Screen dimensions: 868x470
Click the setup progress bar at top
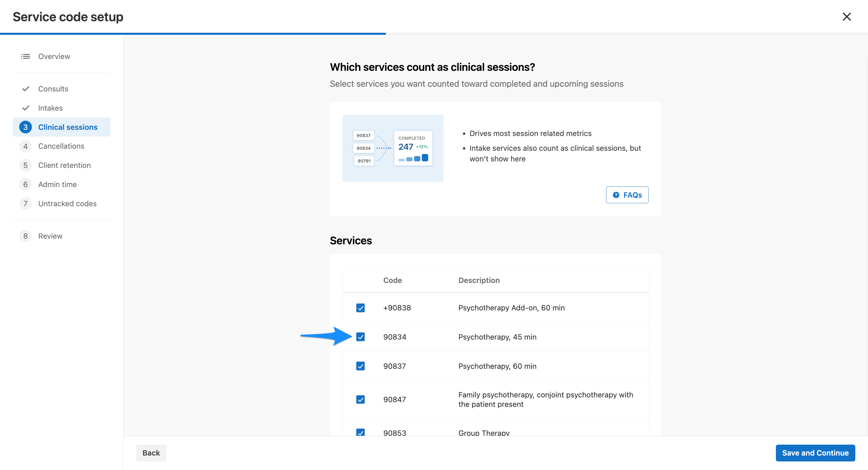click(434, 34)
